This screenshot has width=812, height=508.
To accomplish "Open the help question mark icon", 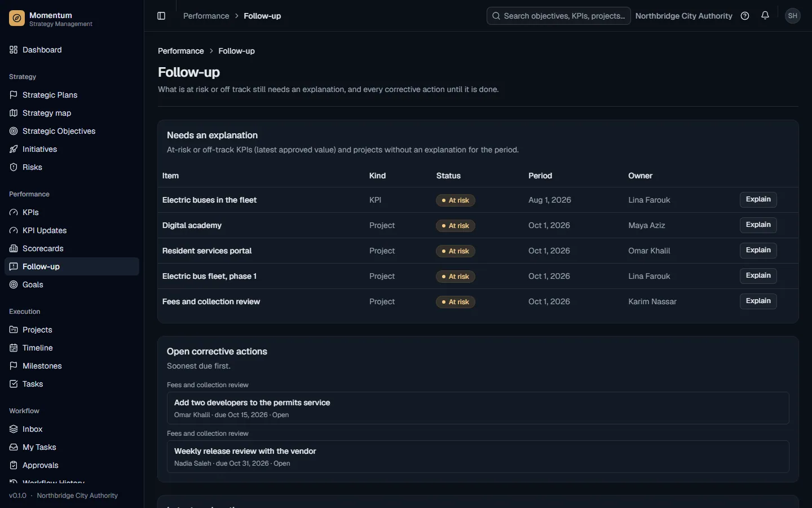I will [745, 16].
